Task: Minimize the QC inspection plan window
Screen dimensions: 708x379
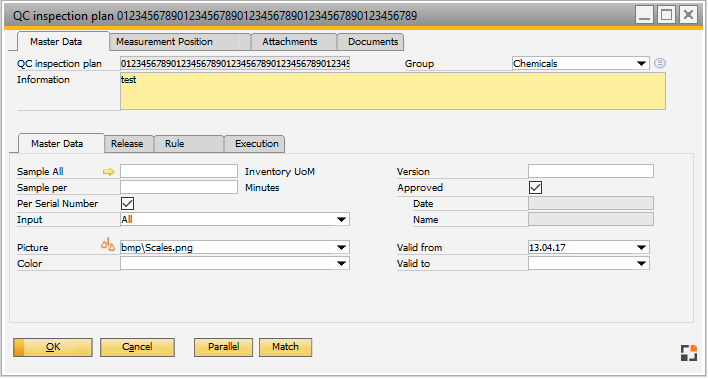Action: click(645, 15)
